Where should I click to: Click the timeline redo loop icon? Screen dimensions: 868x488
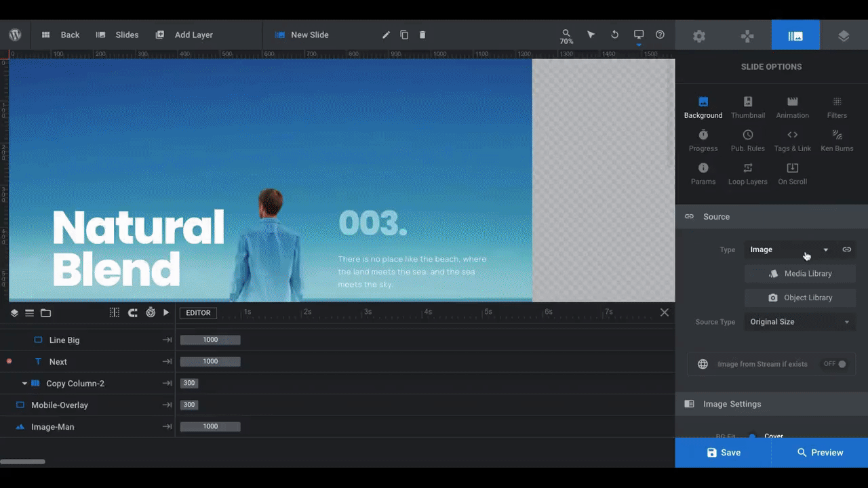[x=133, y=312]
